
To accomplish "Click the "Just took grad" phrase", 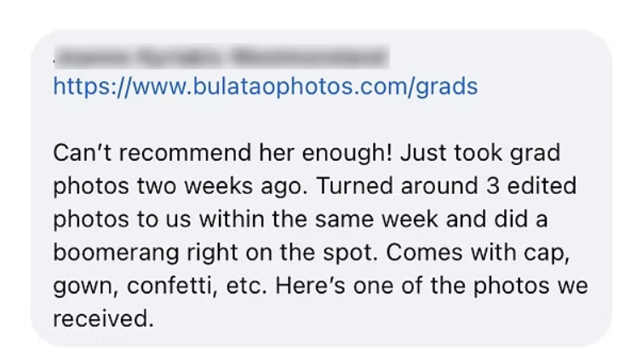I will 480,153.
